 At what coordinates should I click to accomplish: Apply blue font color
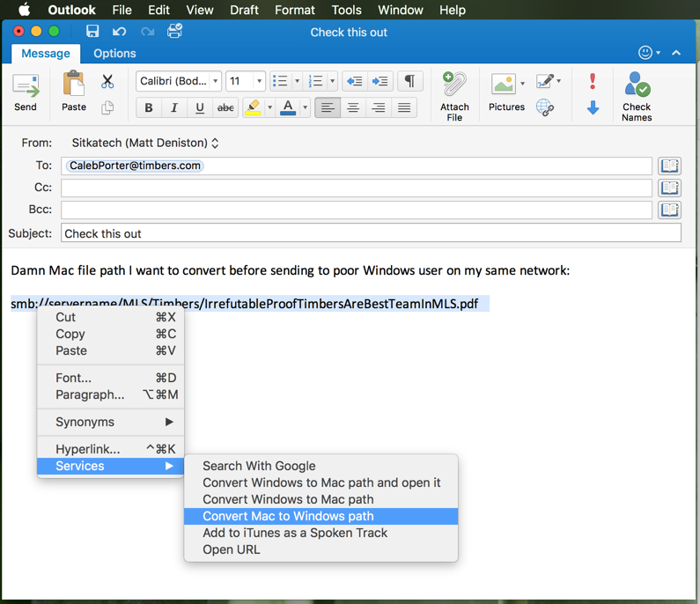[x=288, y=107]
